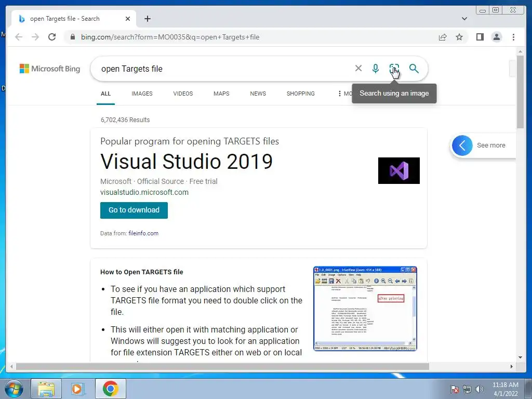The image size is (532, 399).
Task: Click the vertical scrollbar up arrow
Action: point(520,51)
